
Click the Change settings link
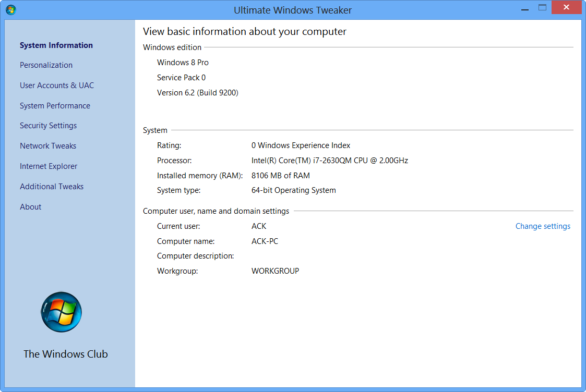543,226
